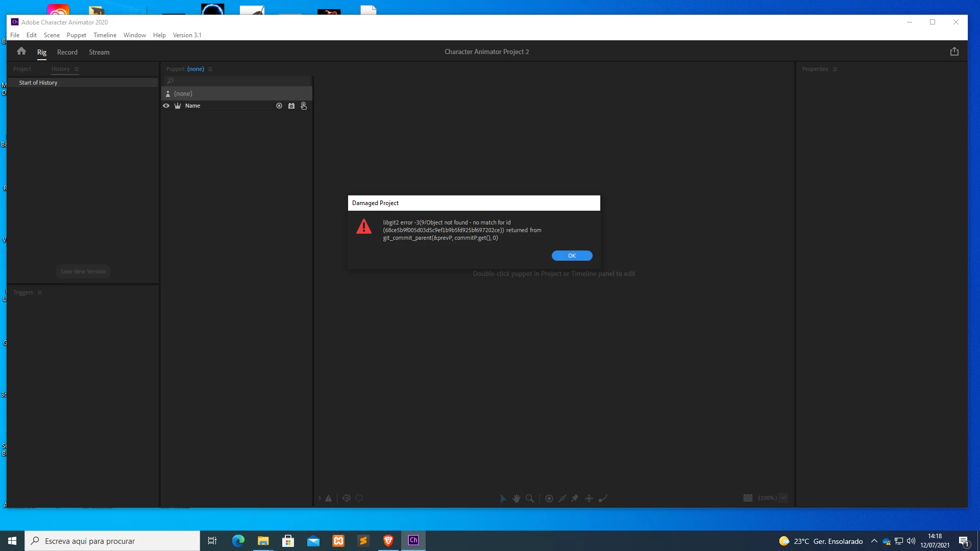Switch to the Record workspace tab
Viewport: 980px width, 551px height.
pos(67,52)
